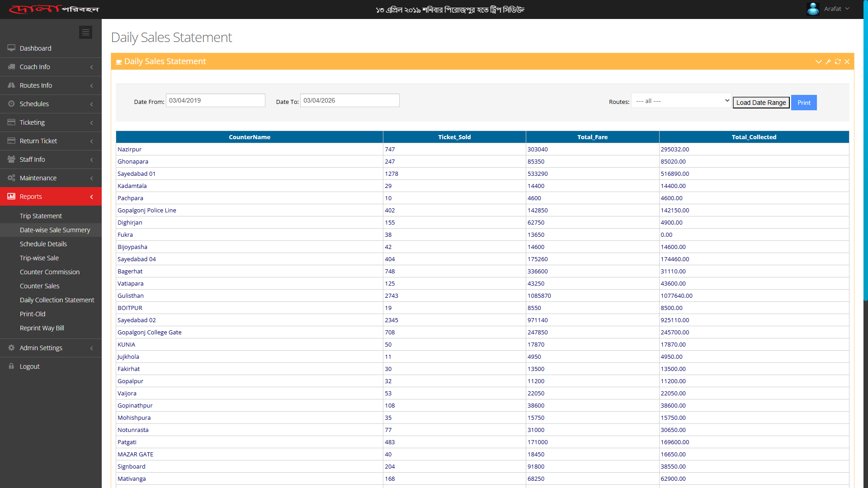Expand the Arafat user menu
This screenshot has height=488, width=868.
click(x=836, y=9)
